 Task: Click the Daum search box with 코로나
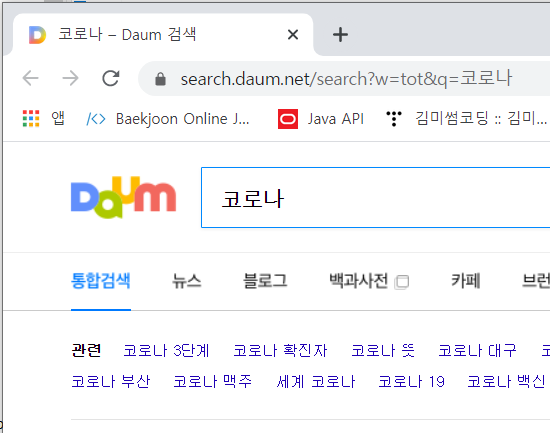pos(376,198)
